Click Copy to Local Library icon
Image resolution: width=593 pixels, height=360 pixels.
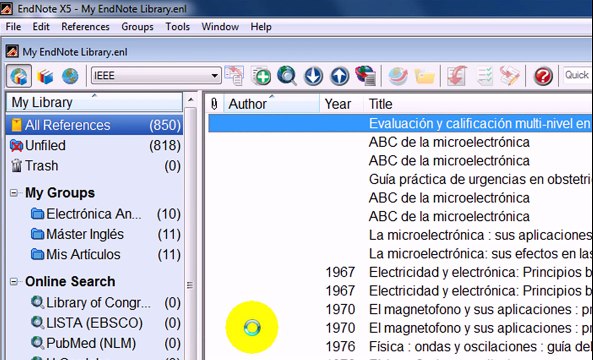(x=234, y=75)
